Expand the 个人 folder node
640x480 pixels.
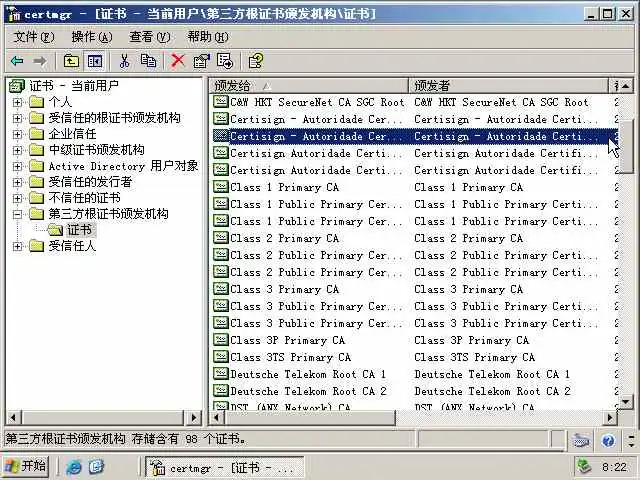pos(17,102)
